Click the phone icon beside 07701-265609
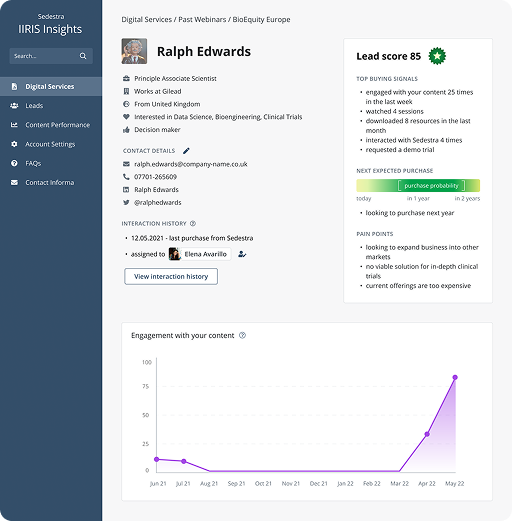 pos(126,177)
